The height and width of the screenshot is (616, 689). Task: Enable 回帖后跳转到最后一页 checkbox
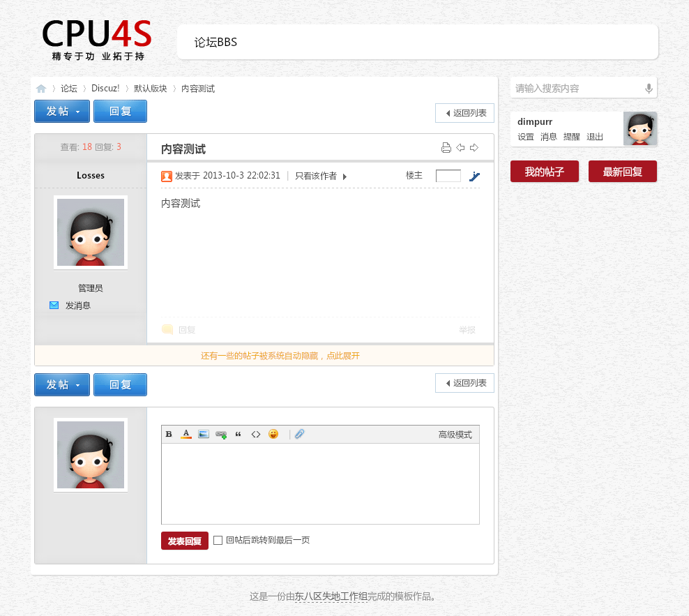tap(218, 540)
